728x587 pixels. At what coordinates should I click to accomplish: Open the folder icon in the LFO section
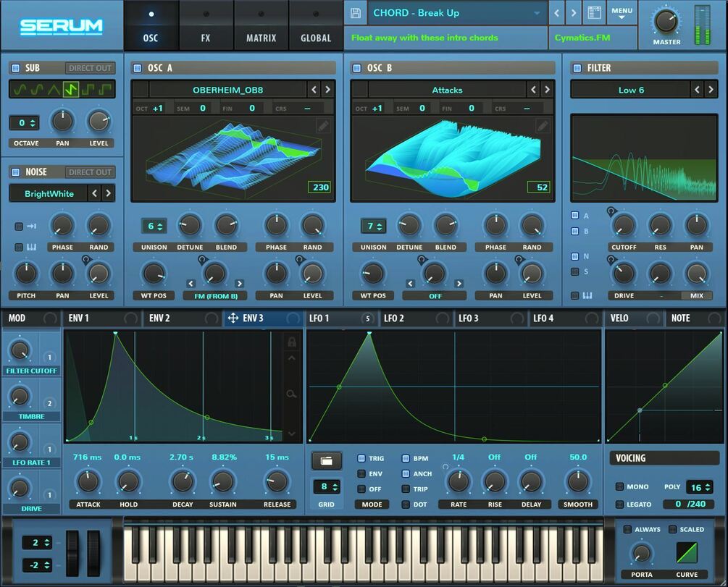coord(326,460)
